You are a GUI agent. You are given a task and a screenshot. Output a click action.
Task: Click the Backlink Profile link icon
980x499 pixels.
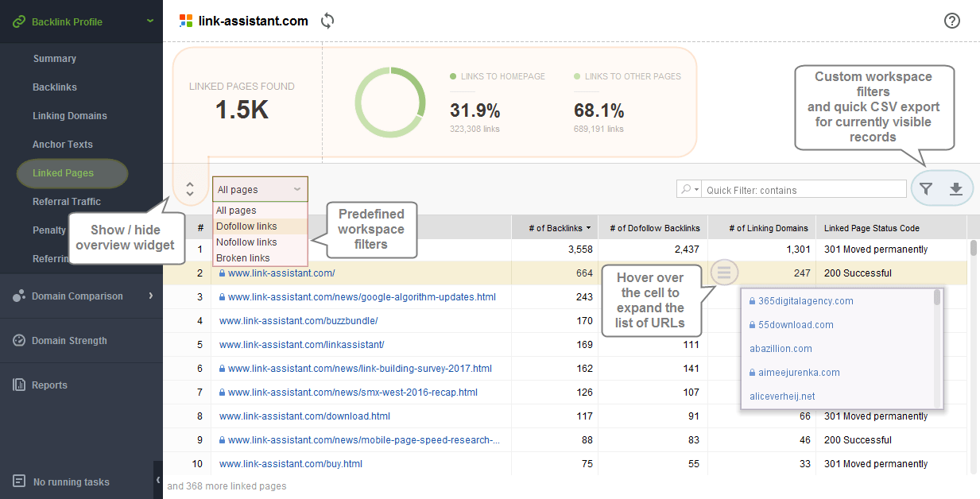(x=19, y=21)
